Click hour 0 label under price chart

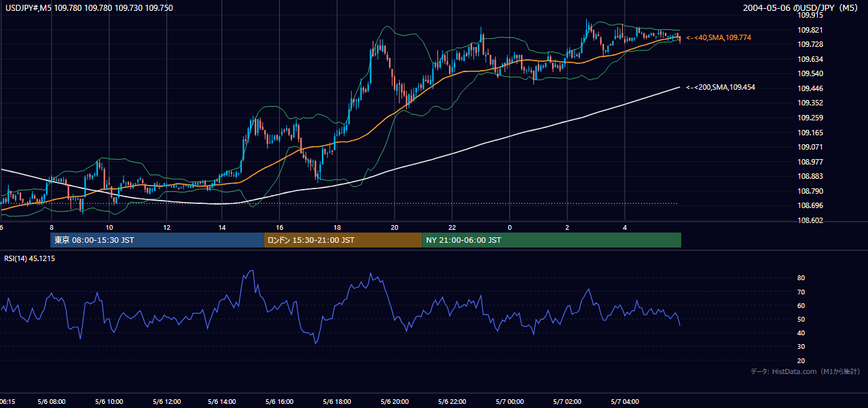coord(509,228)
